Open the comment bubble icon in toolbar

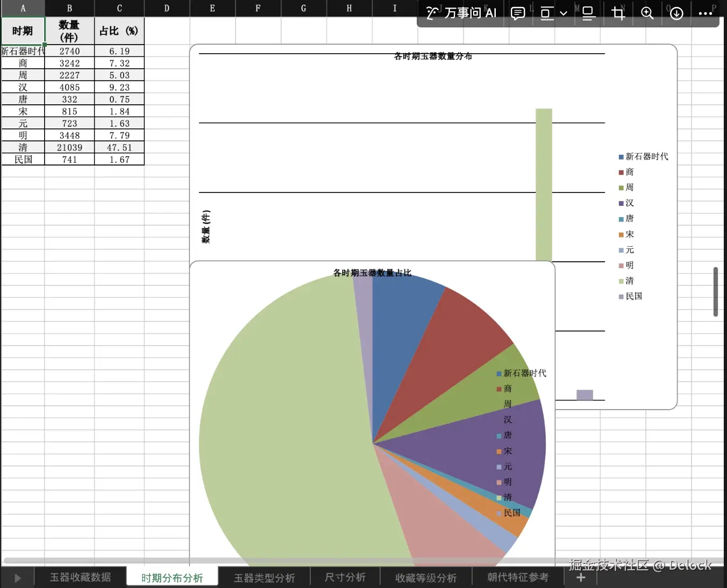(x=518, y=13)
